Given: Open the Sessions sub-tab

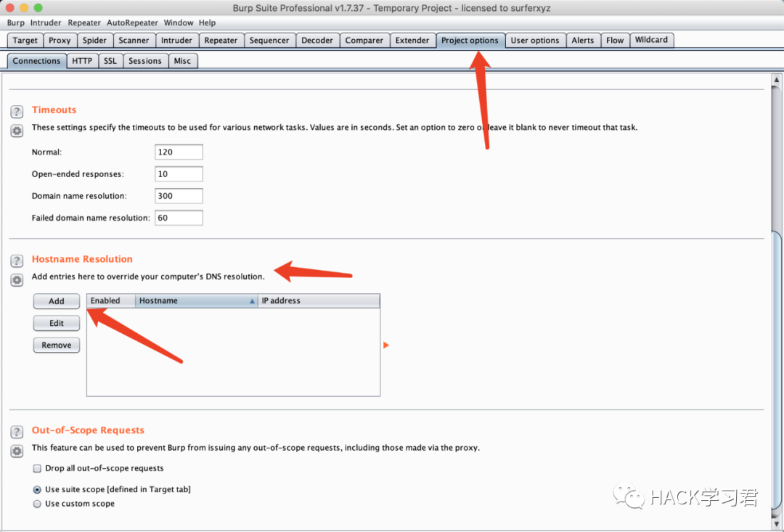Looking at the screenshot, I should 145,61.
